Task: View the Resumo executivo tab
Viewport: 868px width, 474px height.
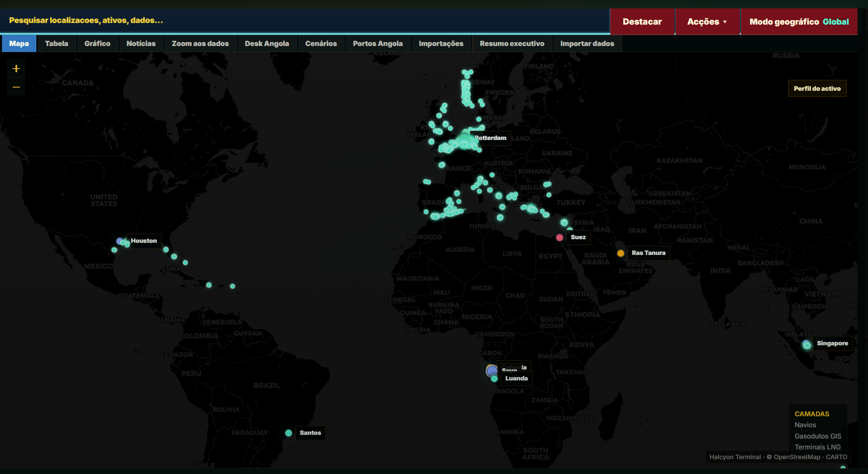Action: [x=512, y=44]
